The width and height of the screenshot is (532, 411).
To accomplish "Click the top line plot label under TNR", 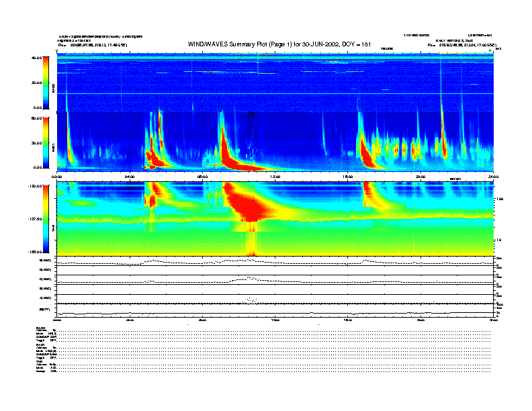I will tap(46, 261).
